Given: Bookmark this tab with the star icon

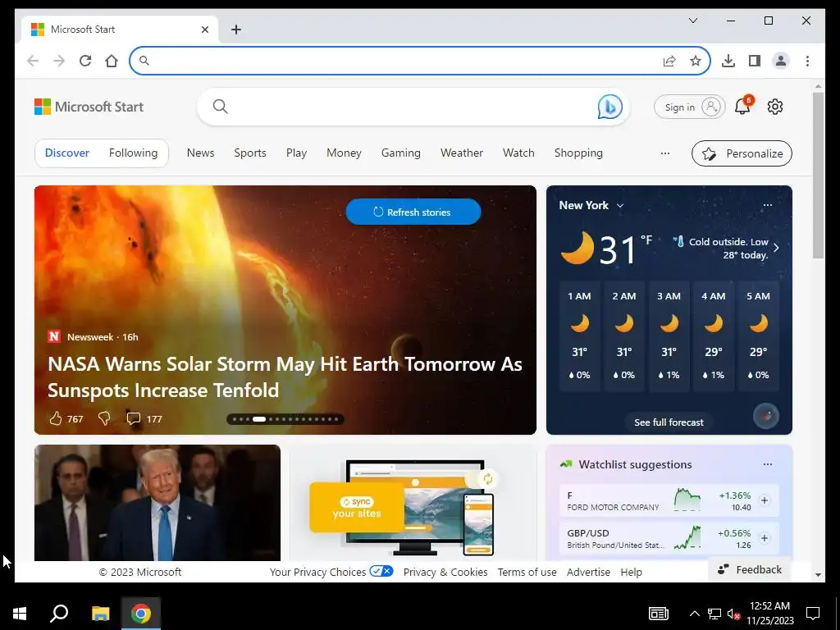Looking at the screenshot, I should pos(696,61).
